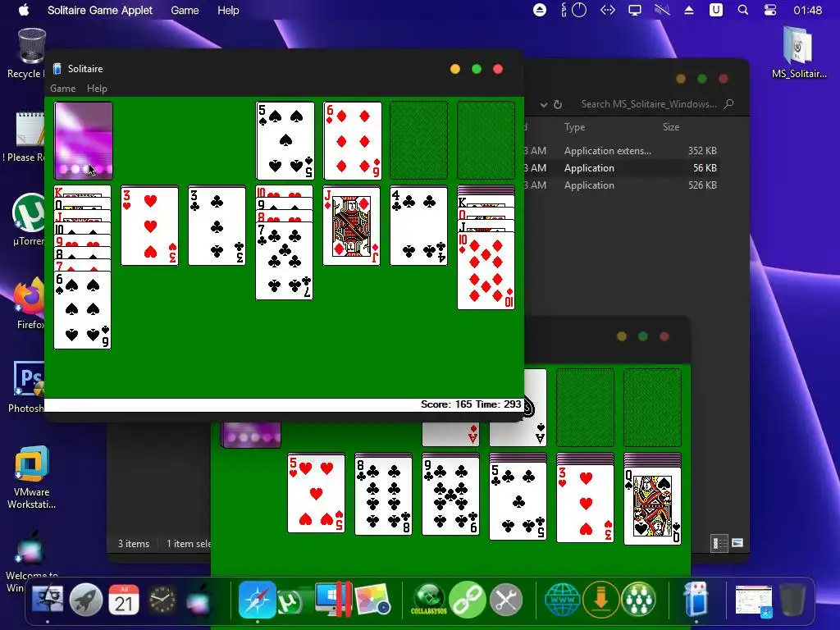Click the third empty foundation slot in the front Solitaire window
The height and width of the screenshot is (630, 840).
[418, 140]
